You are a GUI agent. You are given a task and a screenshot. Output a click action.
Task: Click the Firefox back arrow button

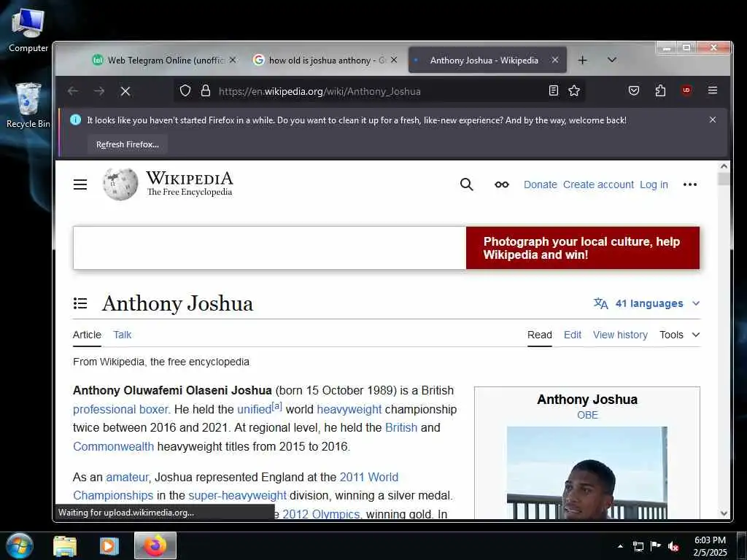[x=73, y=91]
